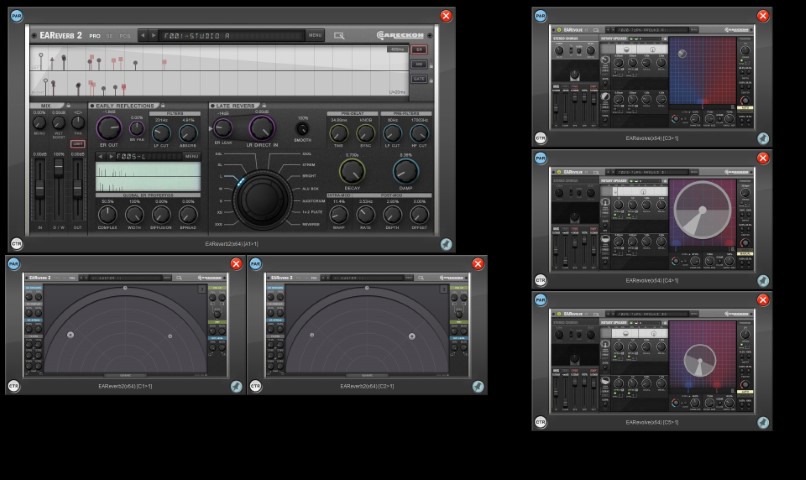Viewport: 806px width, 480px height.
Task: Click the DAMP knob in Late Reverb
Action: point(406,171)
